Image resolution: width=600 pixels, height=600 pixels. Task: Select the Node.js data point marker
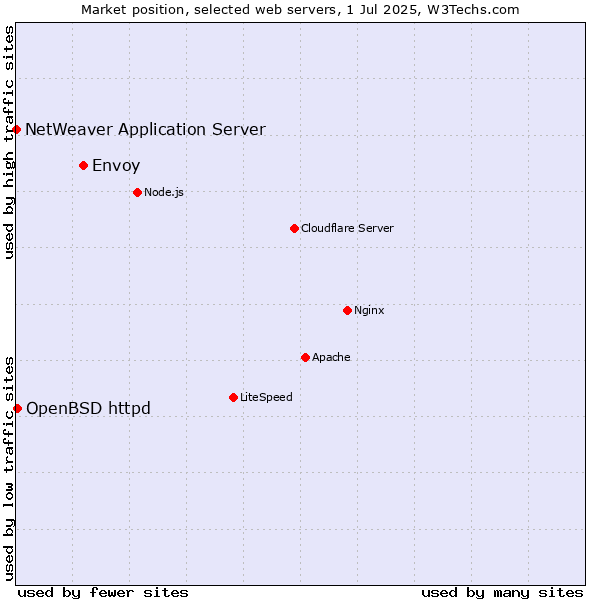pyautogui.click(x=137, y=192)
